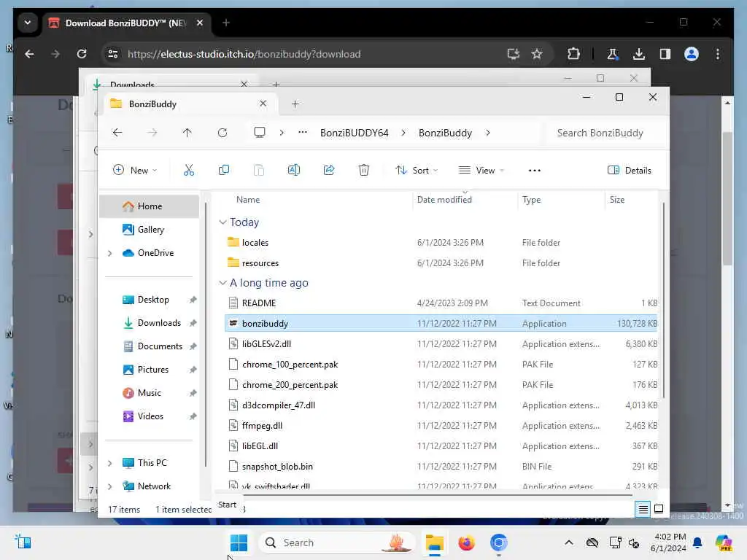This screenshot has width=747, height=560.
Task: Open the See more three-dot toolbar menu
Action: tap(535, 171)
